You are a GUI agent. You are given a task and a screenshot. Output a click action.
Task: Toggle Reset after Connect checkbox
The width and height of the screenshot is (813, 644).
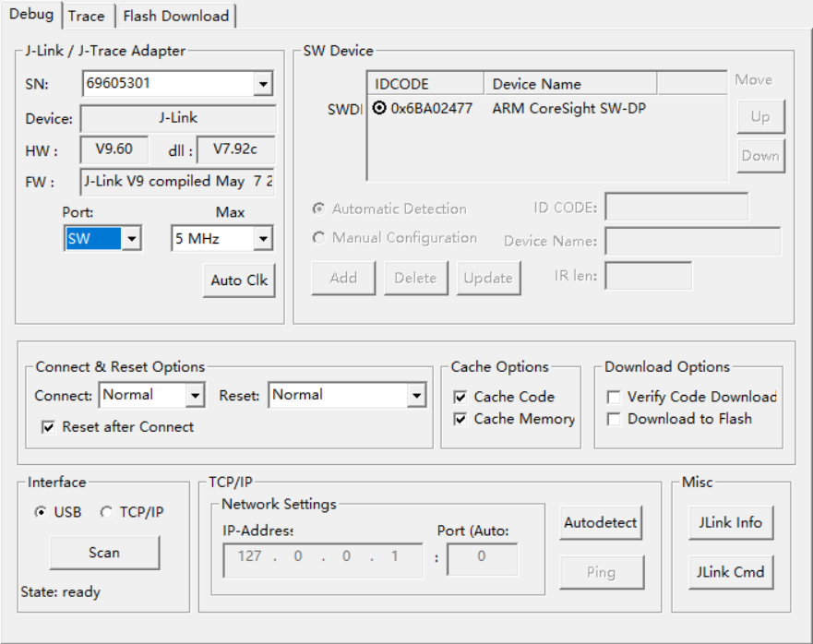(x=49, y=427)
